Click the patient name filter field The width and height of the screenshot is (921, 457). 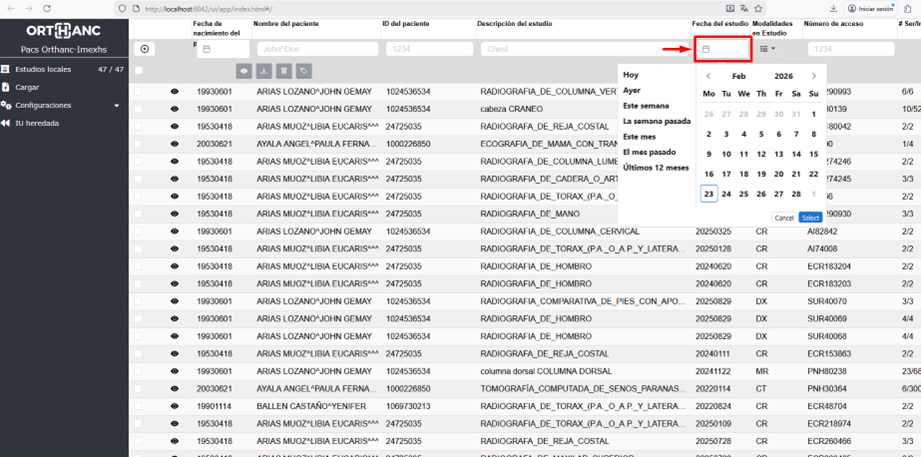[x=317, y=49]
